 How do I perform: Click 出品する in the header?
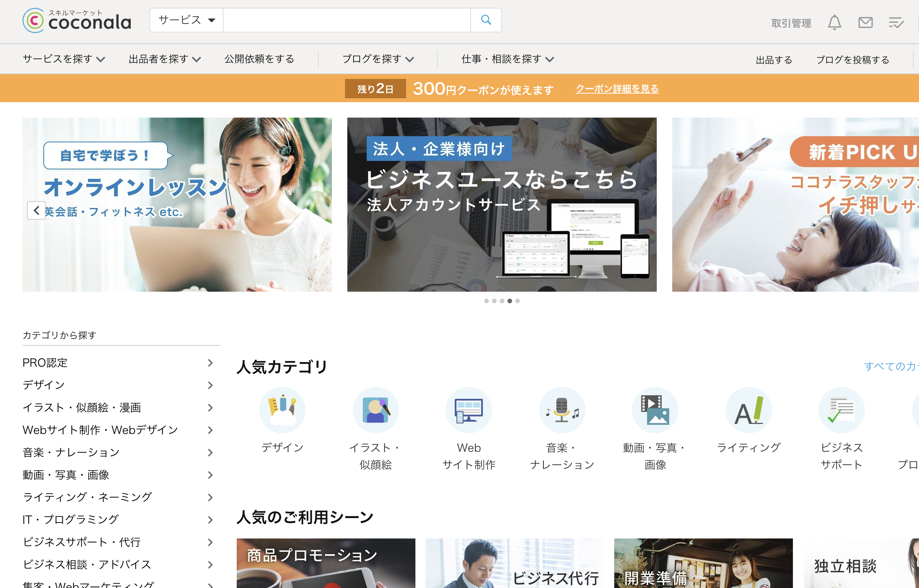pyautogui.click(x=774, y=60)
